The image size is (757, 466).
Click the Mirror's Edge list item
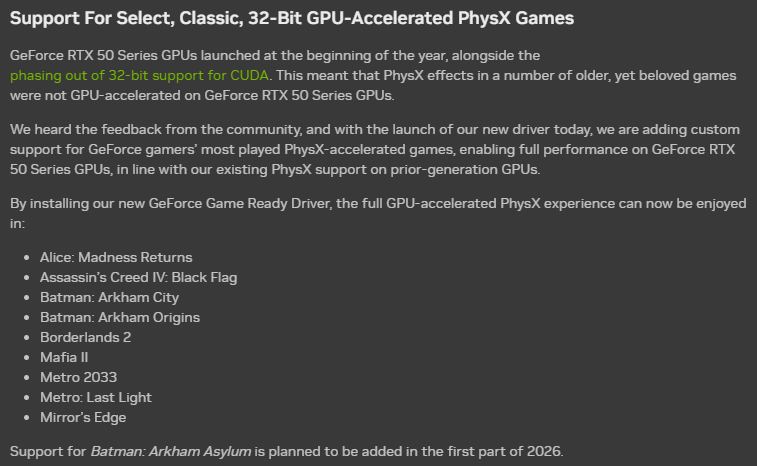[83, 417]
